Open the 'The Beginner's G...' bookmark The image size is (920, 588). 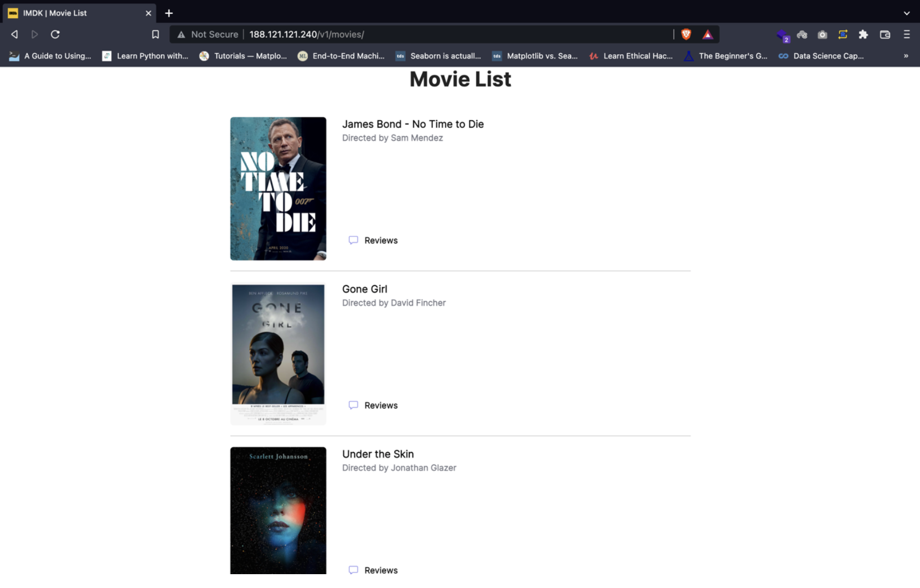(726, 56)
